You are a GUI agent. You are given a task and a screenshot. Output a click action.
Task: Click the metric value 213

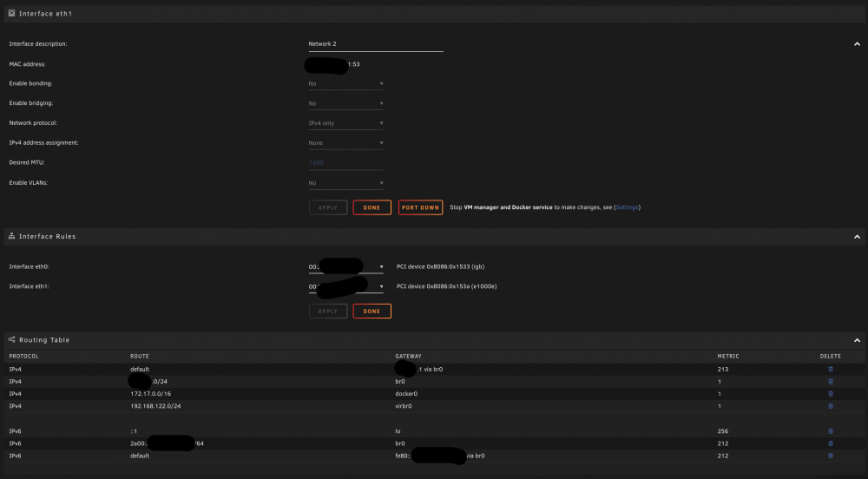(723, 369)
